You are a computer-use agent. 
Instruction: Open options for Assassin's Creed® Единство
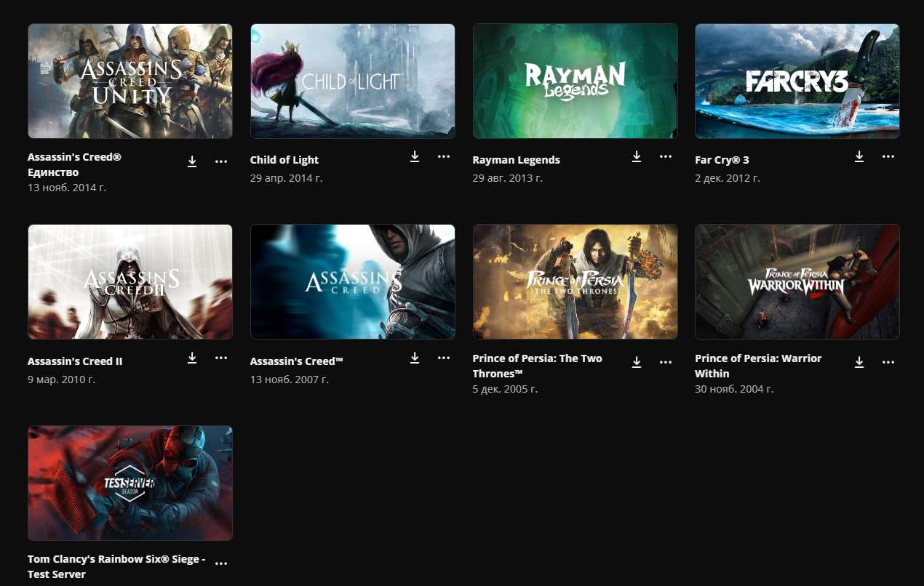point(221,161)
